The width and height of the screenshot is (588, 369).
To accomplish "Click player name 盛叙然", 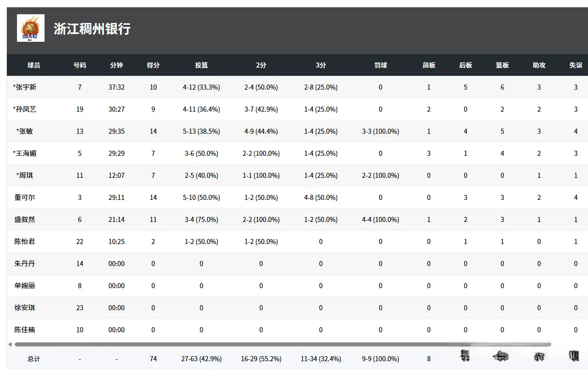I will pos(25,220).
